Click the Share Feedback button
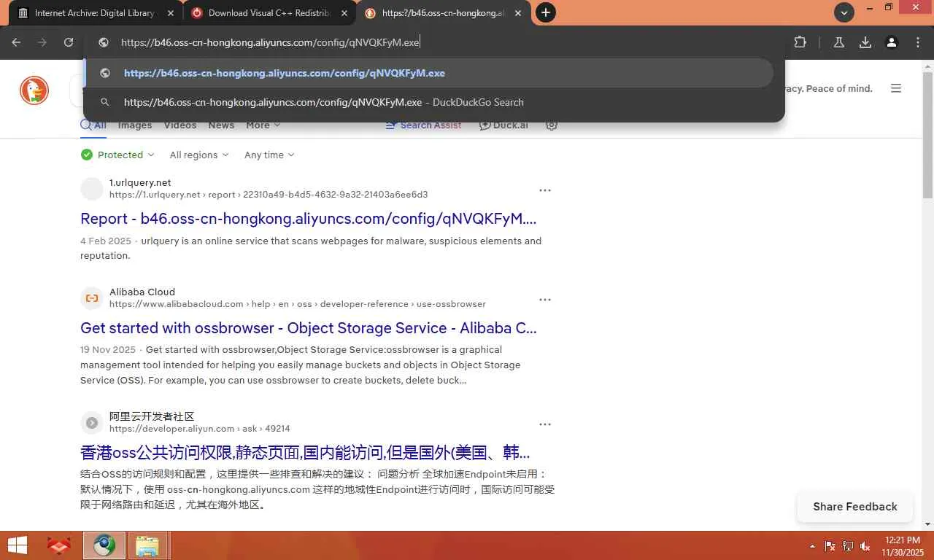 pyautogui.click(x=855, y=507)
